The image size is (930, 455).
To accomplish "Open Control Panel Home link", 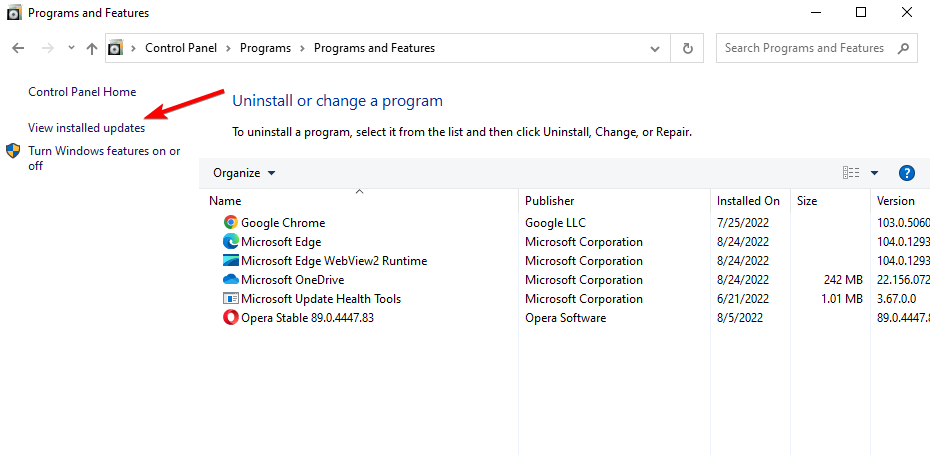I will pyautogui.click(x=82, y=92).
